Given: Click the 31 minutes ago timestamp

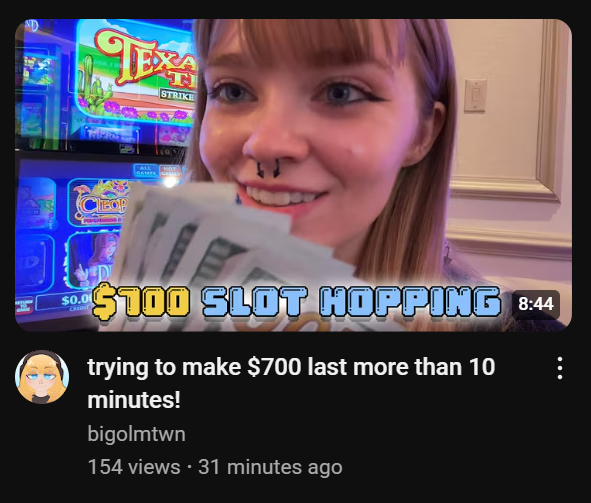Looking at the screenshot, I should [270, 467].
